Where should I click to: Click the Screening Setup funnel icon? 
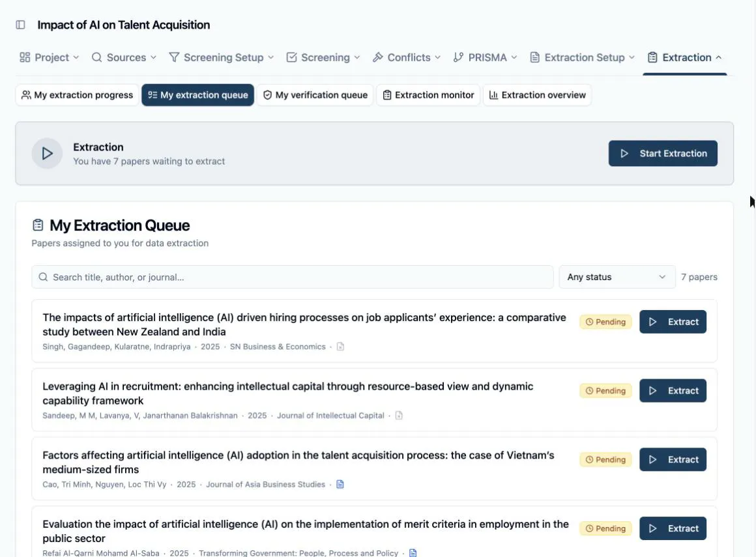174,57
